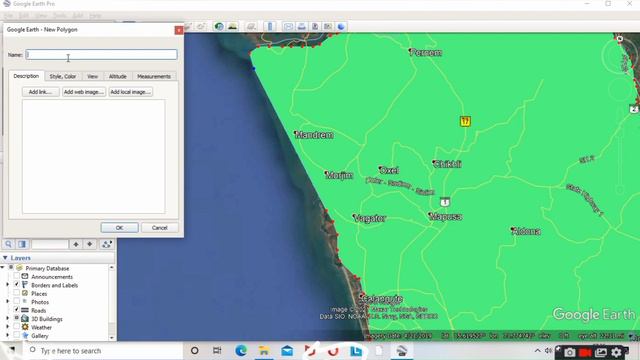640x360 pixels.
Task: Click the white route 1 shield near Mapusa
Action: [x=445, y=202]
